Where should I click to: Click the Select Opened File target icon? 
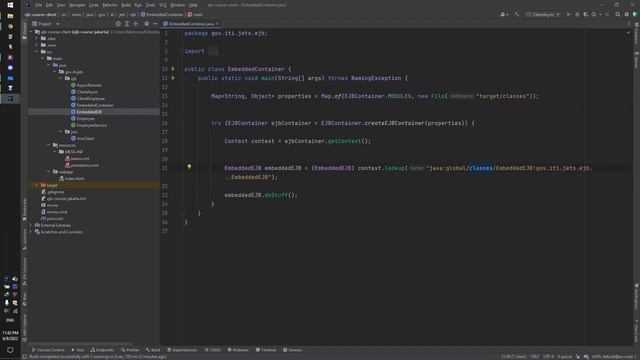tap(118, 24)
